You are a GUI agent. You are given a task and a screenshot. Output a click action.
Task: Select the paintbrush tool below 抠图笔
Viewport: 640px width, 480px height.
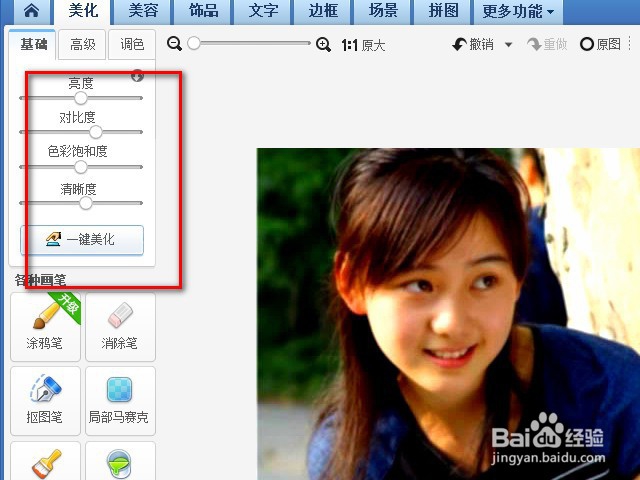tap(45, 461)
